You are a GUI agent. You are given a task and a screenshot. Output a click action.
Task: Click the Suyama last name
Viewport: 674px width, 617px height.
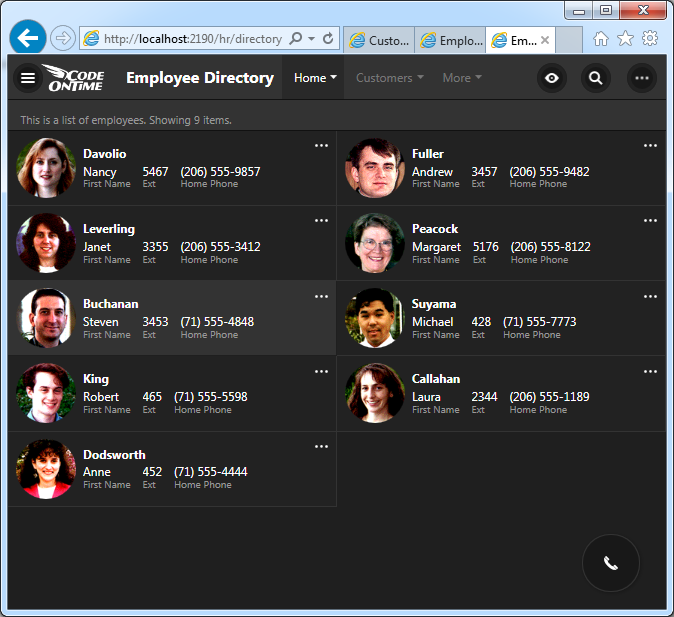tap(434, 304)
